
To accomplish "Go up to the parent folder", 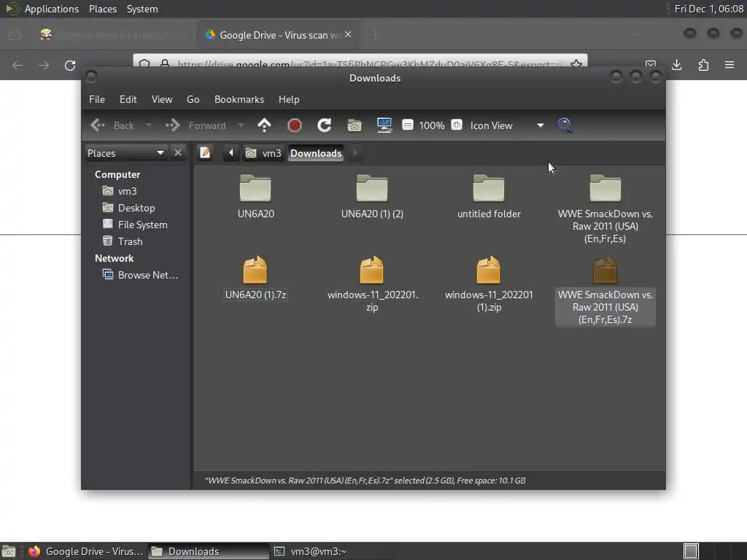I will click(264, 125).
